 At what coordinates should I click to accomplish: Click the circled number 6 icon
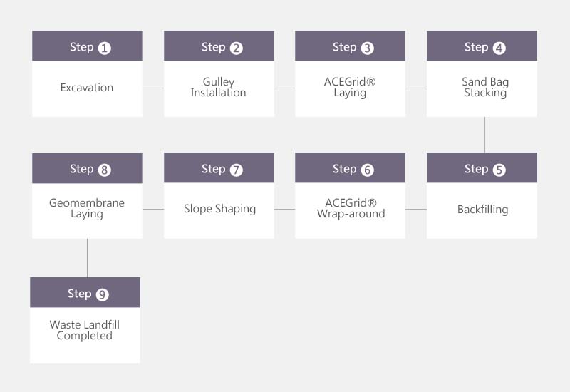coord(367,170)
